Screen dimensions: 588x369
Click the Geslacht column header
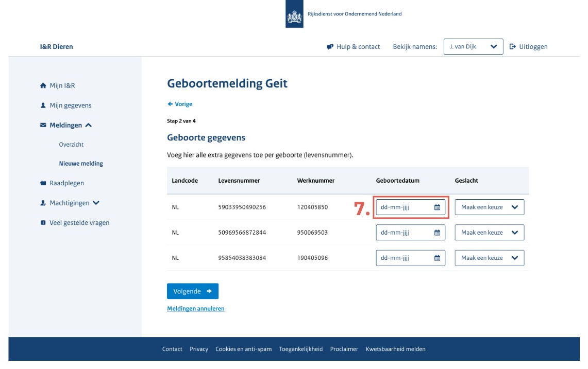coord(466,181)
